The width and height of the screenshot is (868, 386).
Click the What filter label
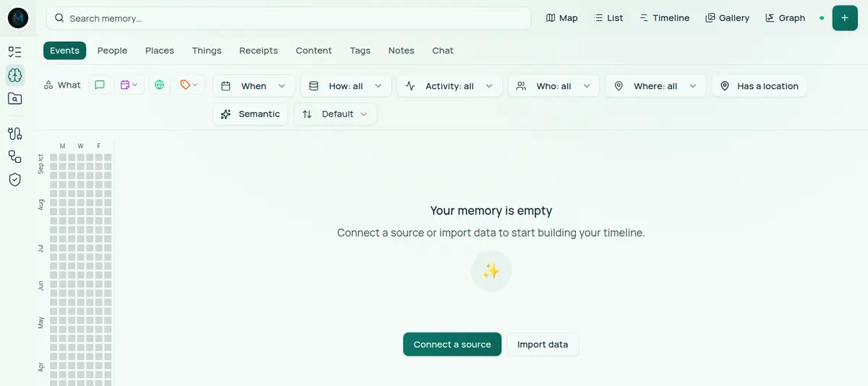pos(62,85)
